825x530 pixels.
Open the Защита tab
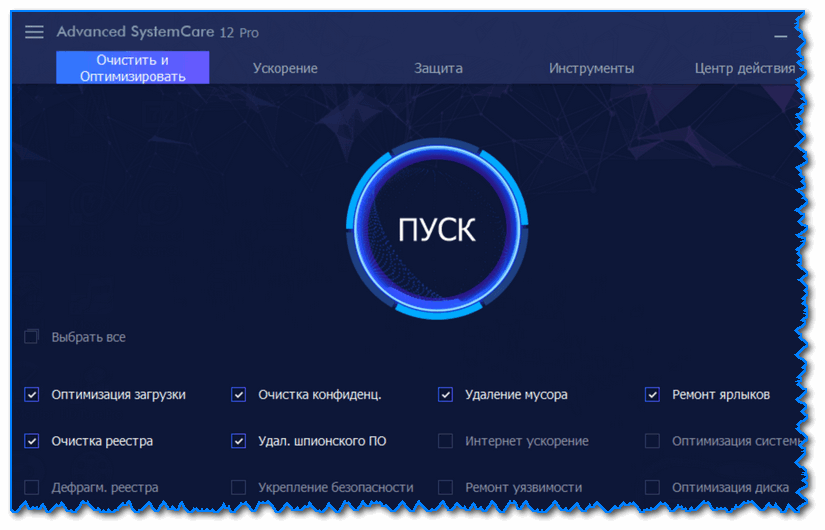438,68
